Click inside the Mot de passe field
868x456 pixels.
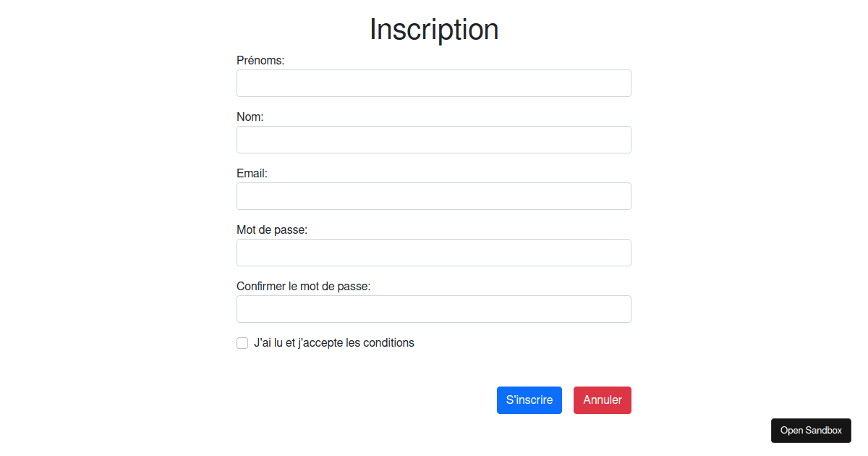point(434,253)
